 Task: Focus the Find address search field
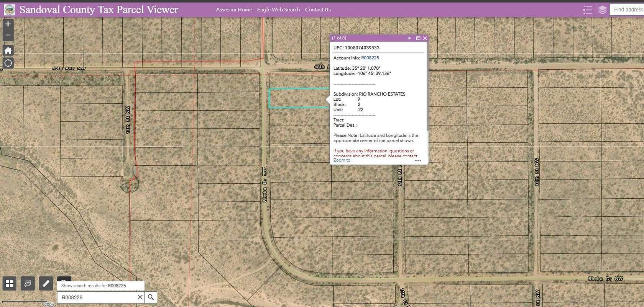coord(627,10)
